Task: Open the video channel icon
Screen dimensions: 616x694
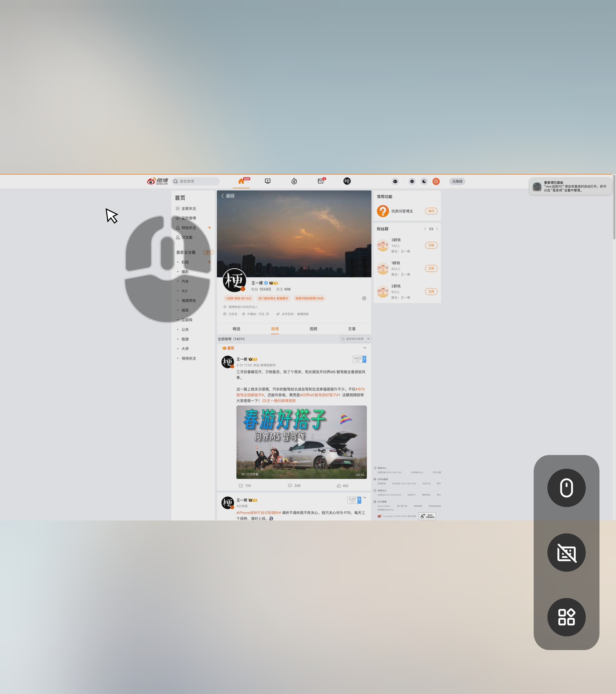Action: tap(268, 181)
